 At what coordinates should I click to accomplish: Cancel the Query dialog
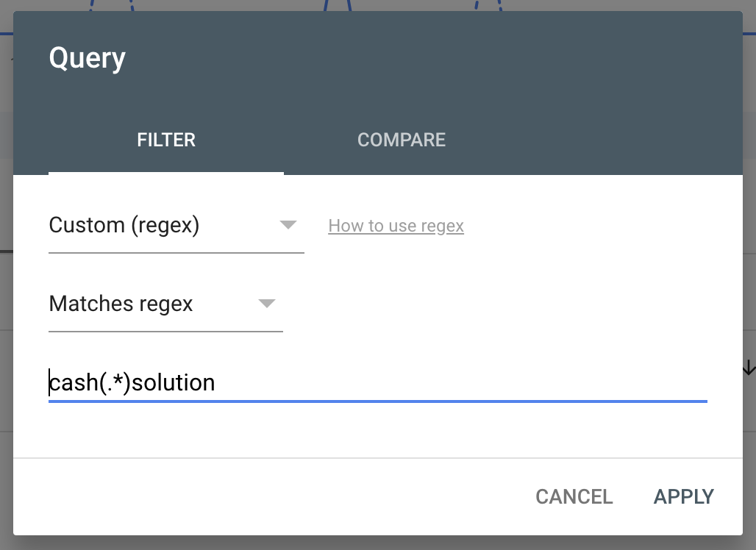click(574, 496)
